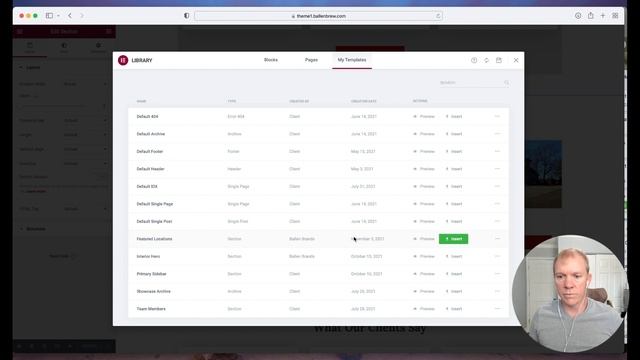This screenshot has height=360, width=640.
Task: Insert the Default Footer template
Action: point(454,151)
